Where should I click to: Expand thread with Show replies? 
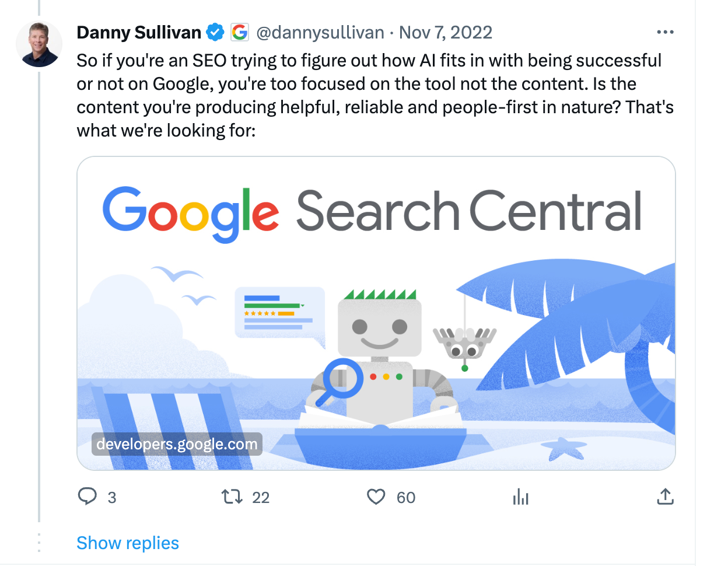coord(128,543)
